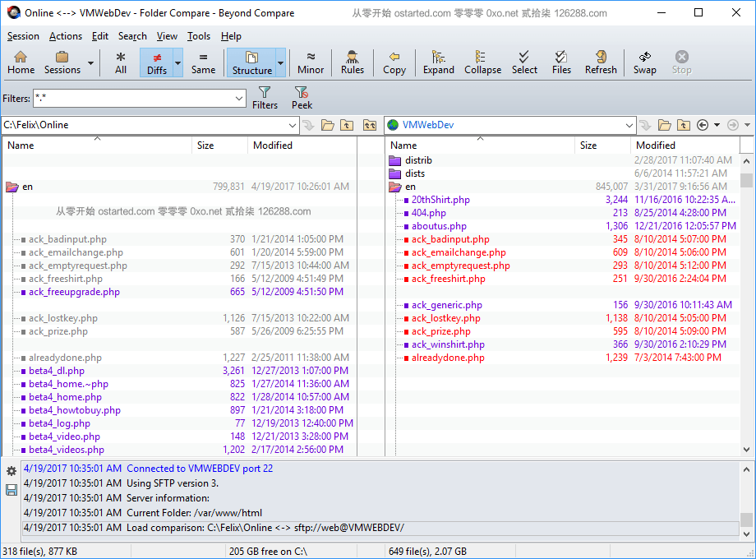Select beta4_howtobuy.php in left pane

pyautogui.click(x=75, y=410)
